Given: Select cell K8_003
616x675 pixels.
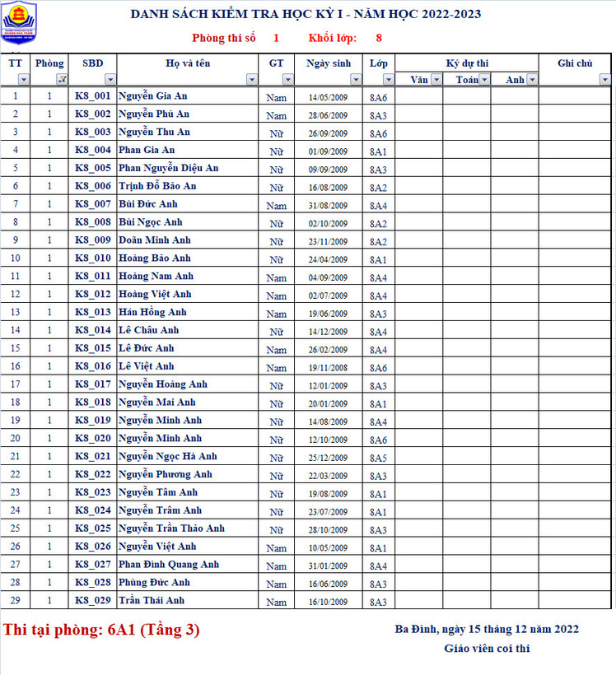Looking at the screenshot, I should [x=92, y=132].
